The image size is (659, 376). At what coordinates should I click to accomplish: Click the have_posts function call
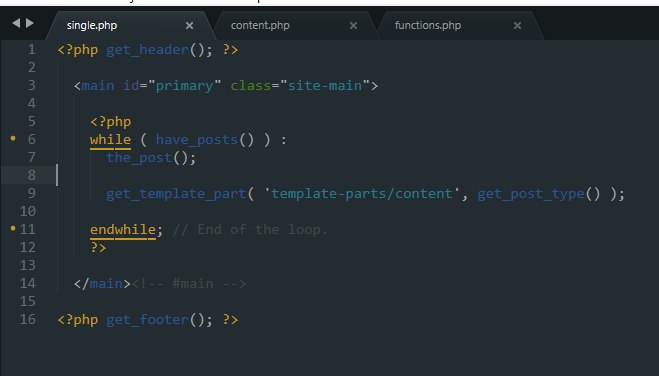[197, 139]
